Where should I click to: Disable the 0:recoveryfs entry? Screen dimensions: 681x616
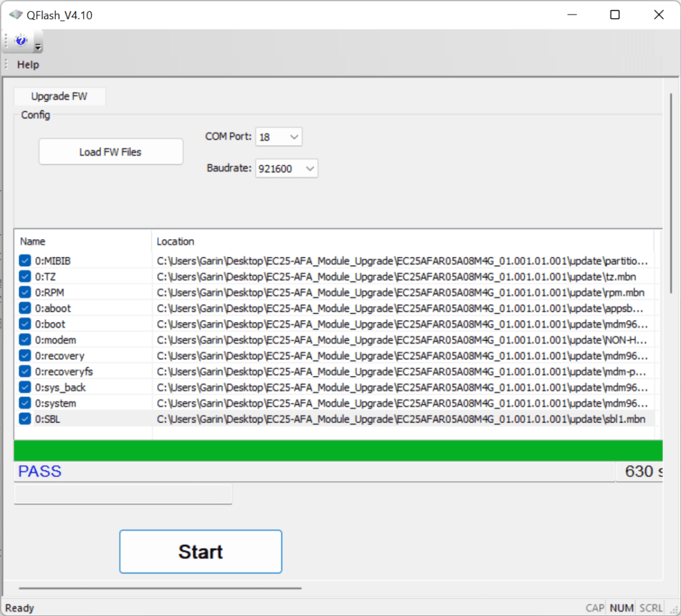point(25,371)
